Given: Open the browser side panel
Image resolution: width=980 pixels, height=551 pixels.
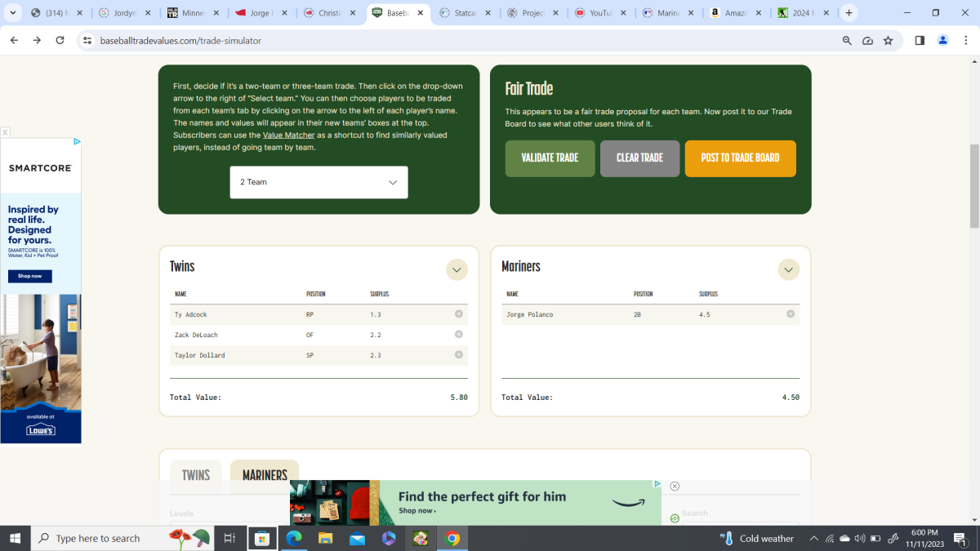Looking at the screenshot, I should coord(920,40).
